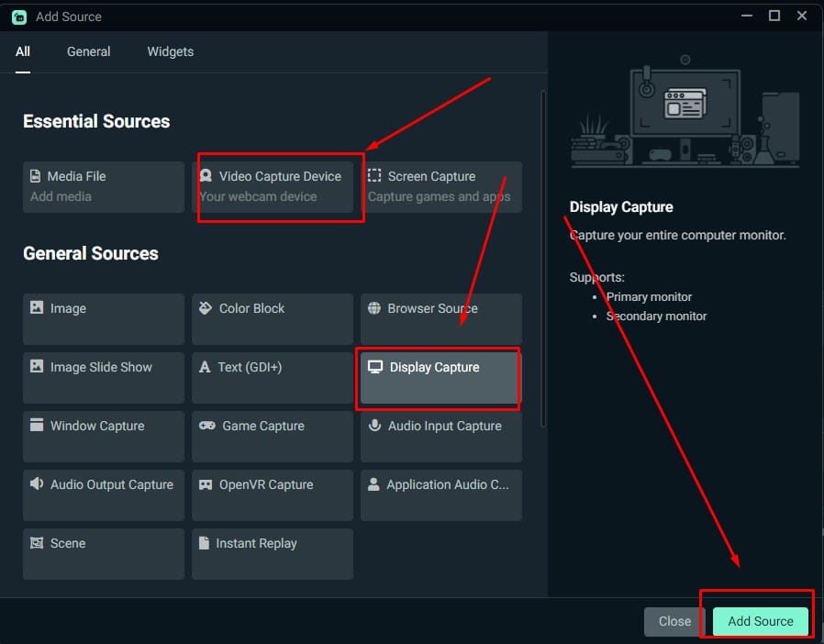Switch to the General tab

click(x=88, y=51)
